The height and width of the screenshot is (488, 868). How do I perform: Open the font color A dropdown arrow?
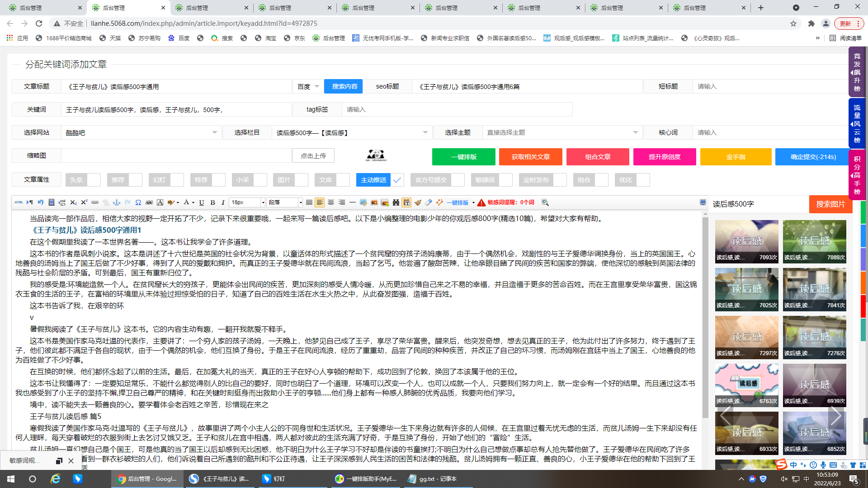193,202
